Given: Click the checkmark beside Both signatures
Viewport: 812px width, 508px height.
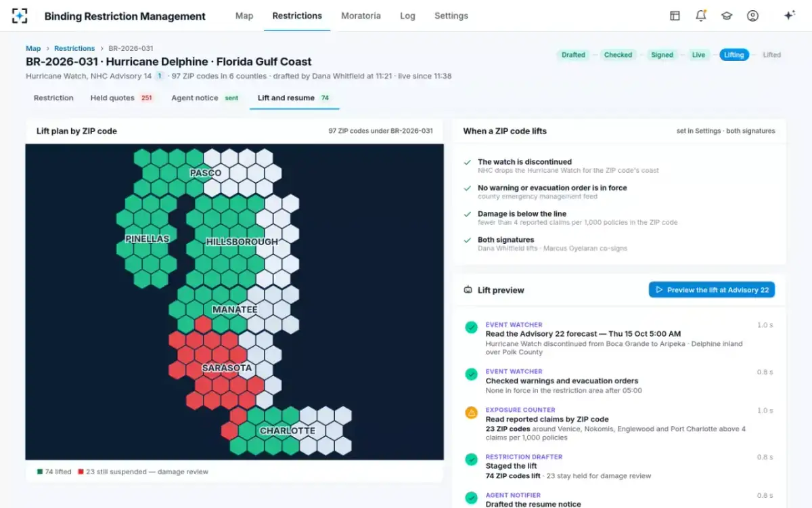Looking at the screenshot, I should click(467, 240).
